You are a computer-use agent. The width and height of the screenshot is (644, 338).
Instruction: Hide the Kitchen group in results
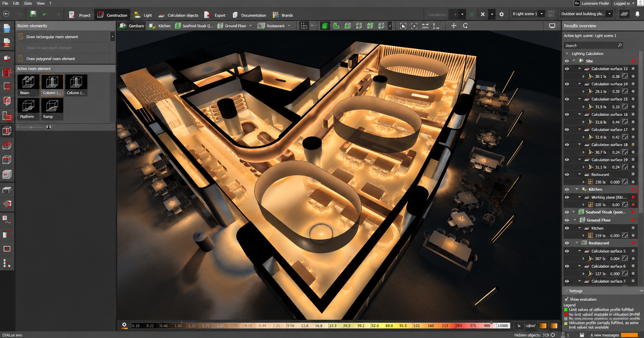coord(567,189)
